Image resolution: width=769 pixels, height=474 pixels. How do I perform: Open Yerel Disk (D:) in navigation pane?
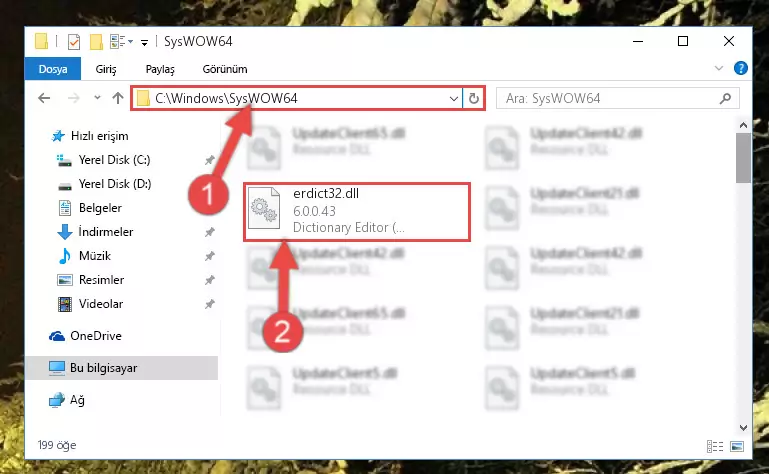115,184
